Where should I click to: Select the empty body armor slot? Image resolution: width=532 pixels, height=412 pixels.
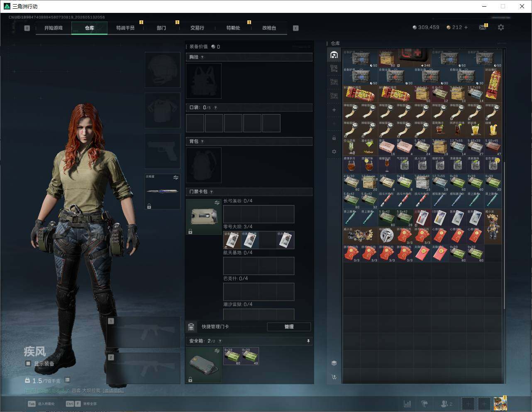point(162,110)
